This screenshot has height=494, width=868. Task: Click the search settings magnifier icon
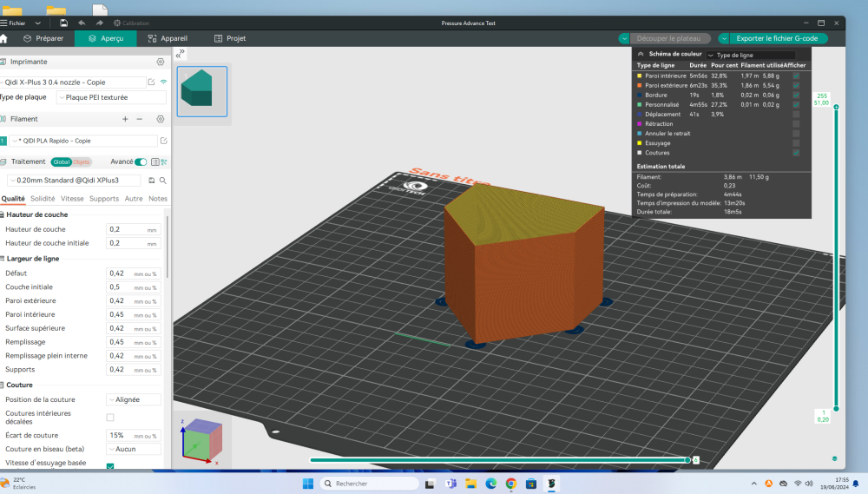pos(163,181)
